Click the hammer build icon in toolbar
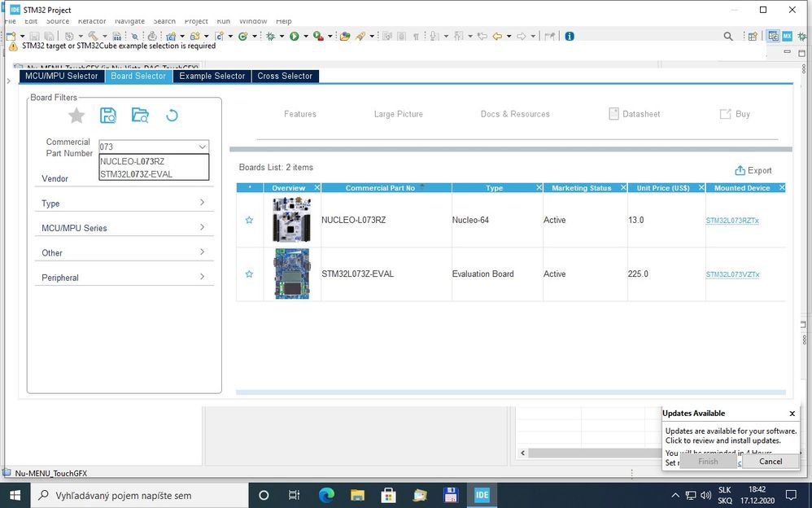The height and width of the screenshot is (508, 812). click(93, 36)
